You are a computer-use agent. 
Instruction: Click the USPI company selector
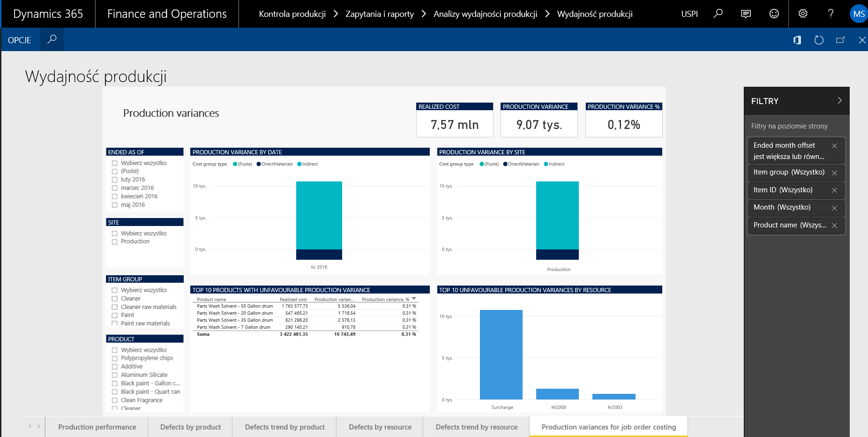[x=689, y=14]
